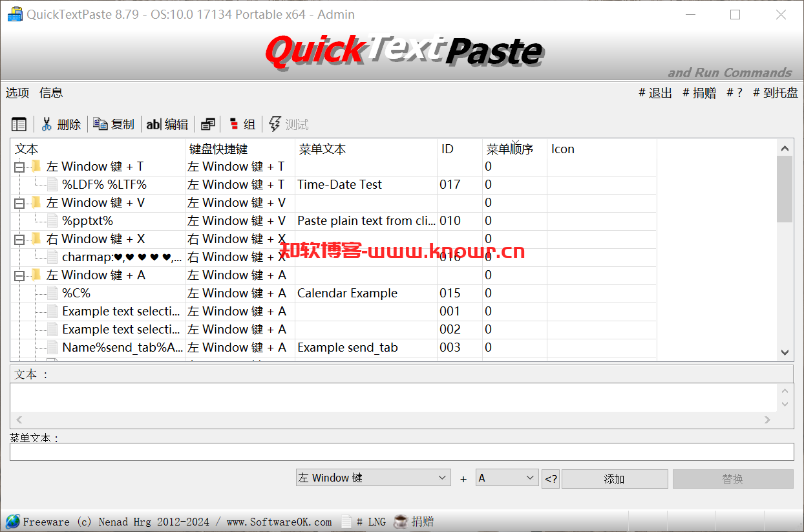Screen dimensions: 804x532
Task: Click the coffee cup 捐赠 status icon
Action: point(401,521)
